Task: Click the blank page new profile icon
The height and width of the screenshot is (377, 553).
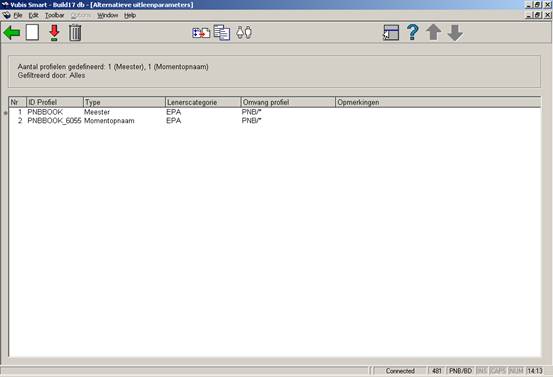Action: tap(32, 33)
